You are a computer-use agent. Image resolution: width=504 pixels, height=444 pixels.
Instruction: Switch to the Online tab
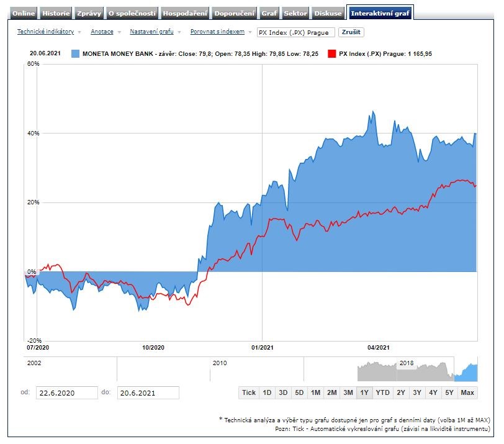click(x=24, y=13)
